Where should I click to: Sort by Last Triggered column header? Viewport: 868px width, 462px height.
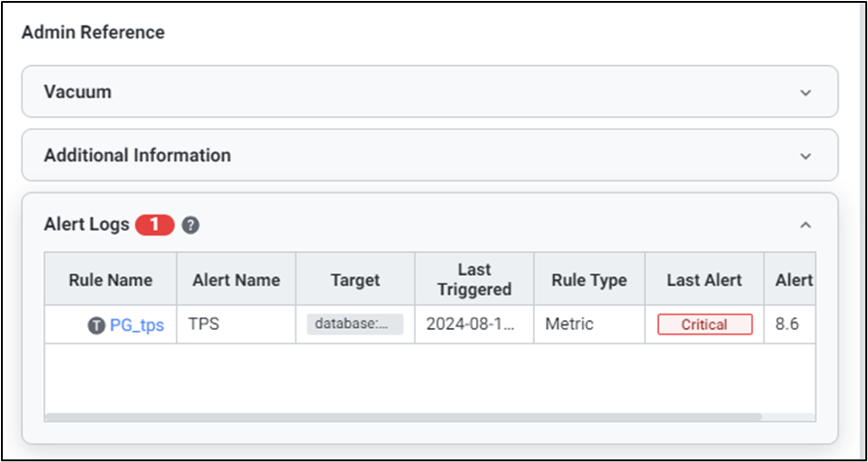474,280
